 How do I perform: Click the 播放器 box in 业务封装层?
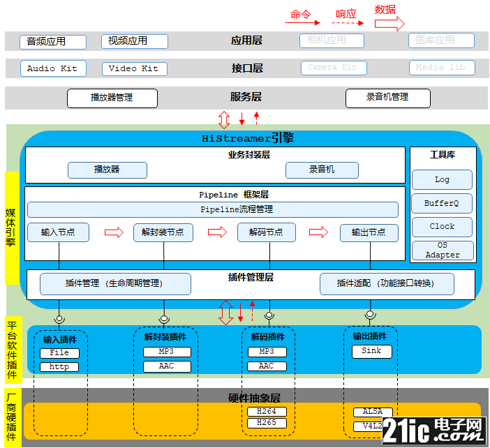point(107,170)
